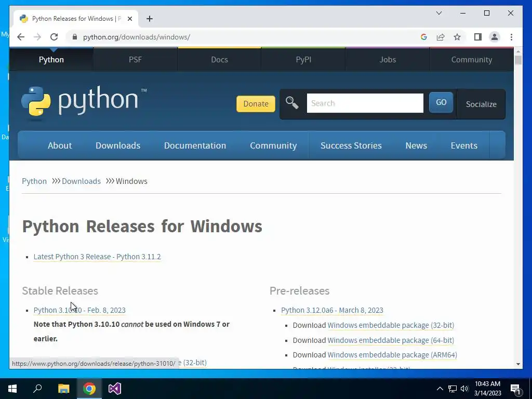Click the Python breadcrumb link

coord(34,181)
